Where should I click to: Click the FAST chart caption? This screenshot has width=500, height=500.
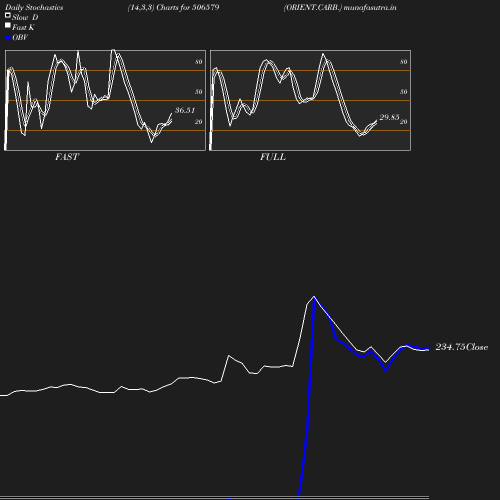[x=67, y=157]
